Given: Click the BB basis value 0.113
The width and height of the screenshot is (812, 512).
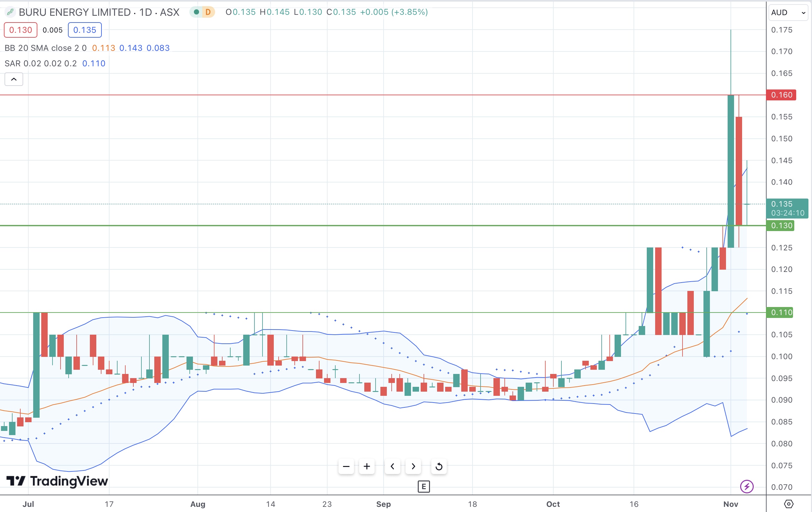Looking at the screenshot, I should click(103, 48).
